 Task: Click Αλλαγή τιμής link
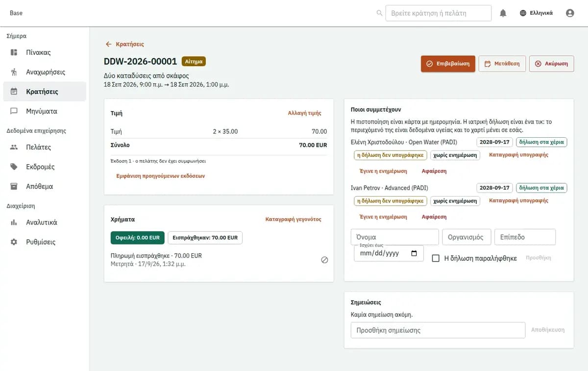pos(305,113)
